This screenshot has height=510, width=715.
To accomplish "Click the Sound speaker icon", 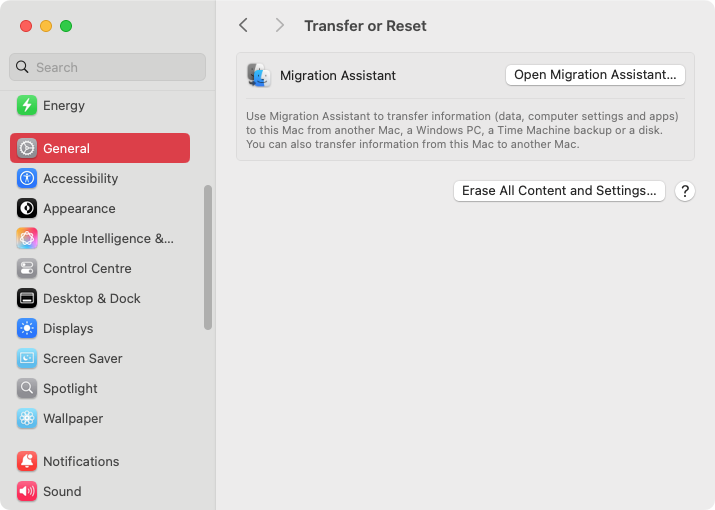I will pos(27,491).
